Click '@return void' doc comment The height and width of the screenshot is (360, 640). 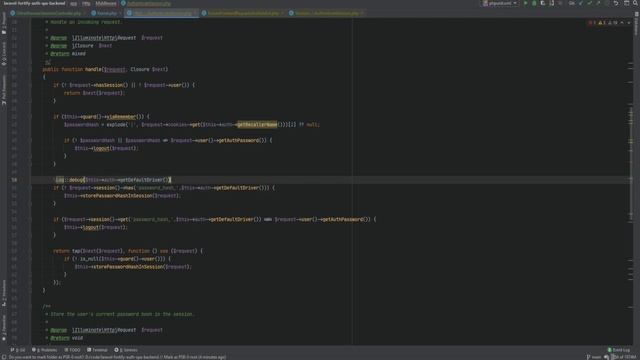pos(67,338)
